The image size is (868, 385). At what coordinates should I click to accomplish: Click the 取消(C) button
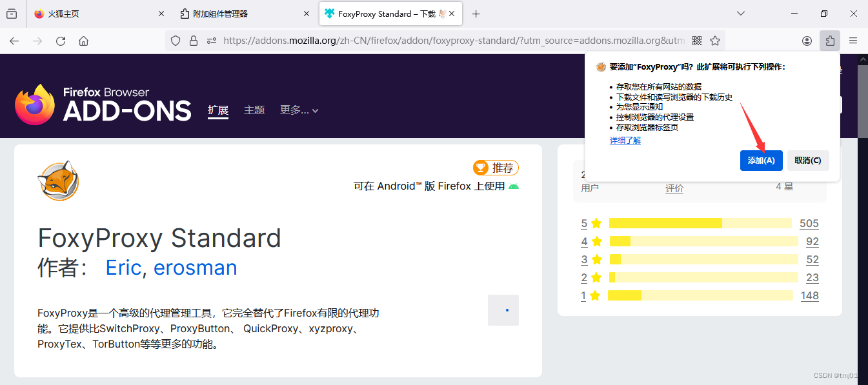point(808,161)
